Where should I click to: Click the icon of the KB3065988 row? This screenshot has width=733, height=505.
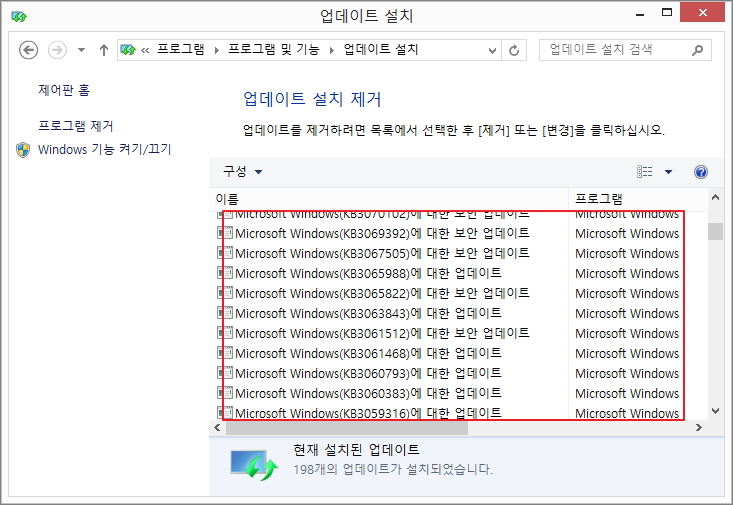tap(225, 273)
